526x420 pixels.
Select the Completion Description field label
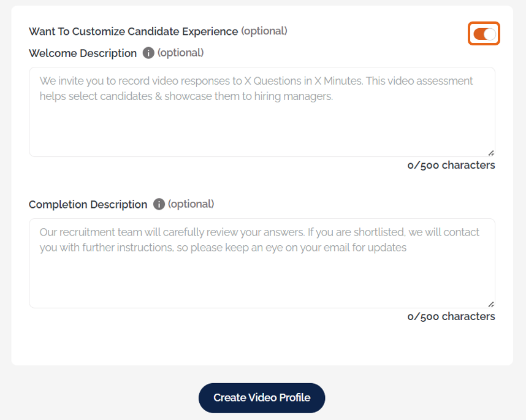click(x=88, y=205)
